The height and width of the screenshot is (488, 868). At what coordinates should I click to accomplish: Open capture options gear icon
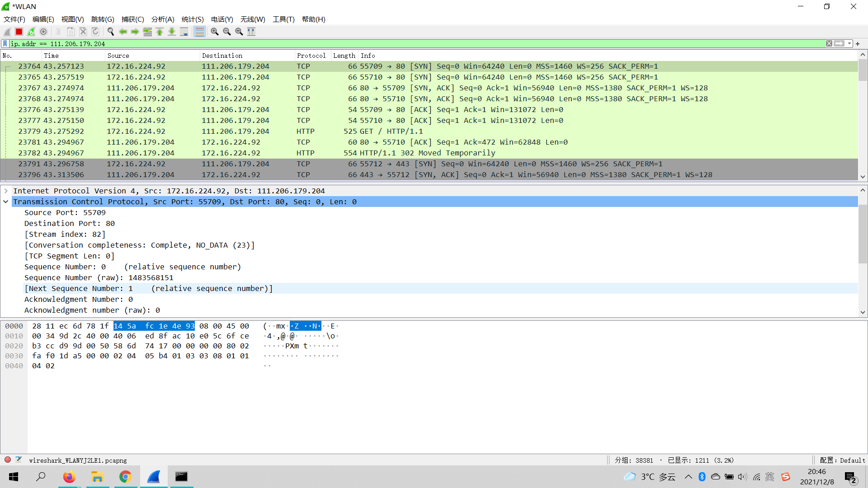43,32
